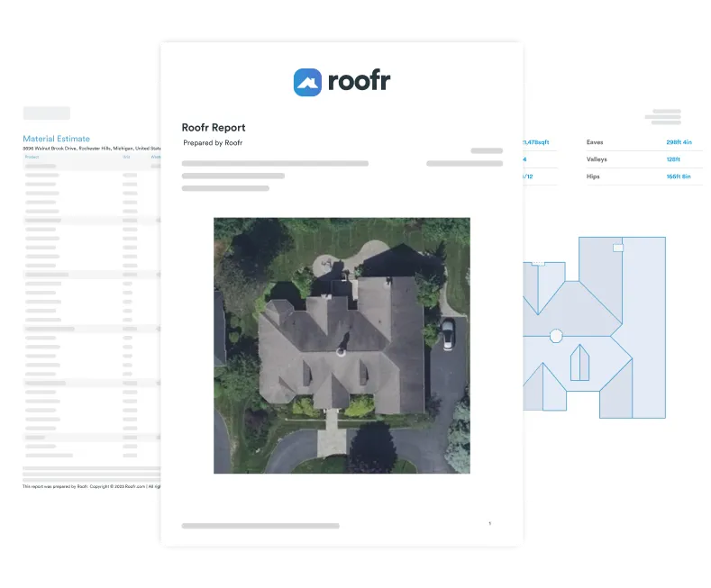711x588 pixels.
Task: Click the copyright footer on Material Estimate page
Action: (92, 486)
